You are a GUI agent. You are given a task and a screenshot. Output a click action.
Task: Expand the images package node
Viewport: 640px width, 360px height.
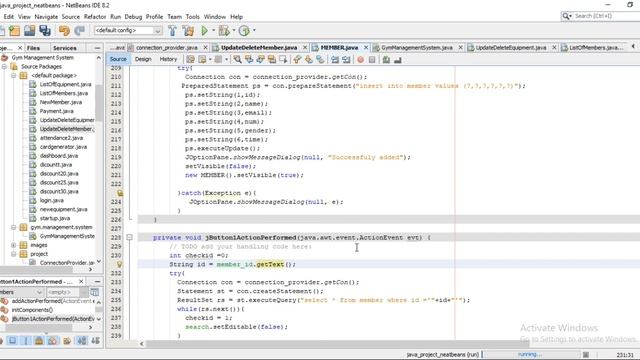click(x=13, y=245)
